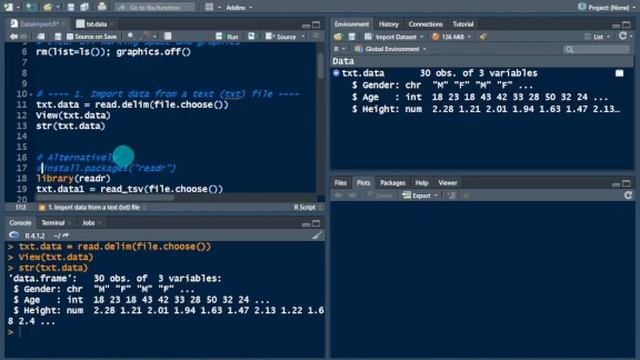Click the Save current document icon

71,7
